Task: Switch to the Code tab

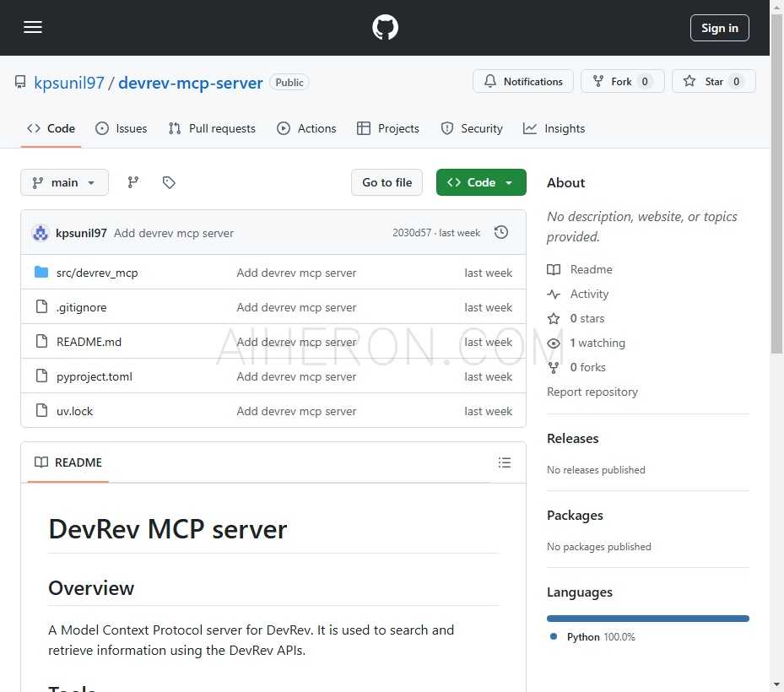Action: tap(51, 128)
